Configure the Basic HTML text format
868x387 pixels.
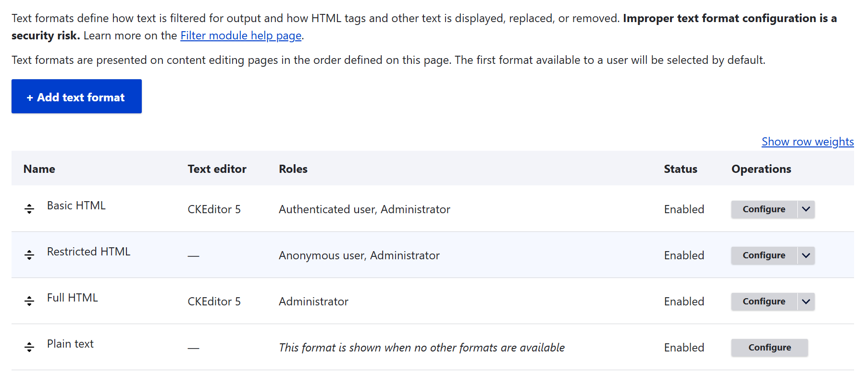point(764,209)
